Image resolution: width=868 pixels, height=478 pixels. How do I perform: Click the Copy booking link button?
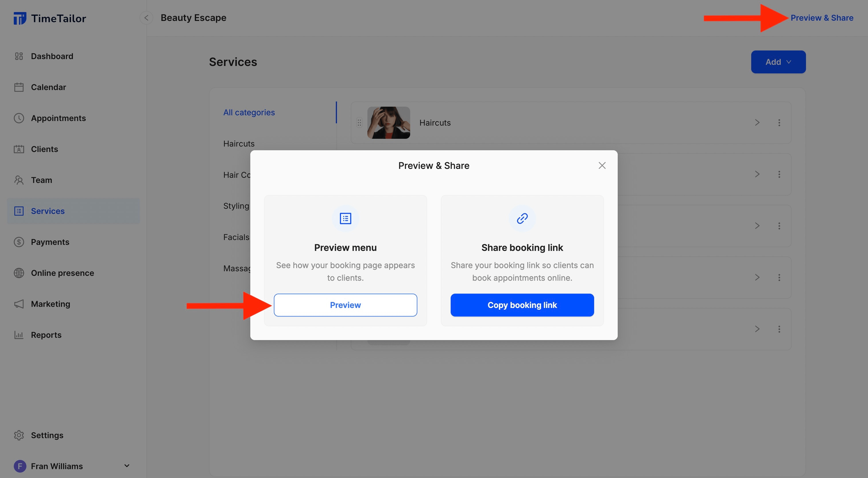(x=522, y=305)
